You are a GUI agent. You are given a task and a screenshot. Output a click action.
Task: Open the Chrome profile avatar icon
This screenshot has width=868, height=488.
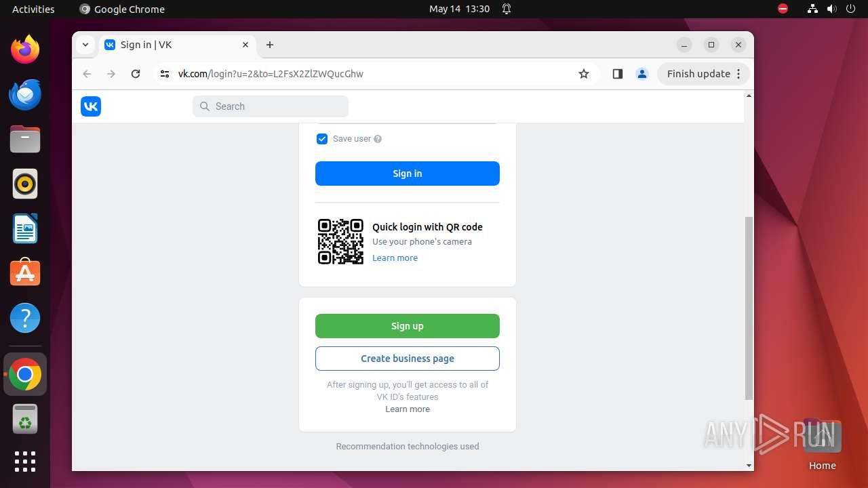[642, 74]
